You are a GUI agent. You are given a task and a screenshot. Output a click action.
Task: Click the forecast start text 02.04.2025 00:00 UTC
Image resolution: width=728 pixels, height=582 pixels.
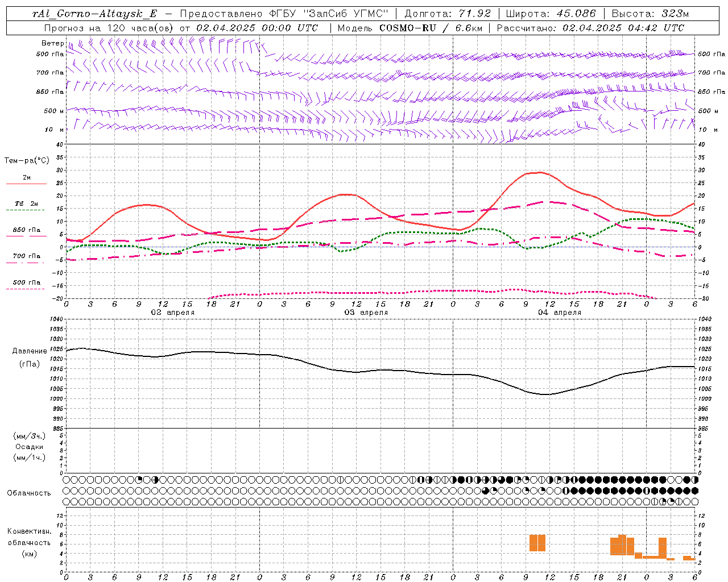(x=257, y=28)
